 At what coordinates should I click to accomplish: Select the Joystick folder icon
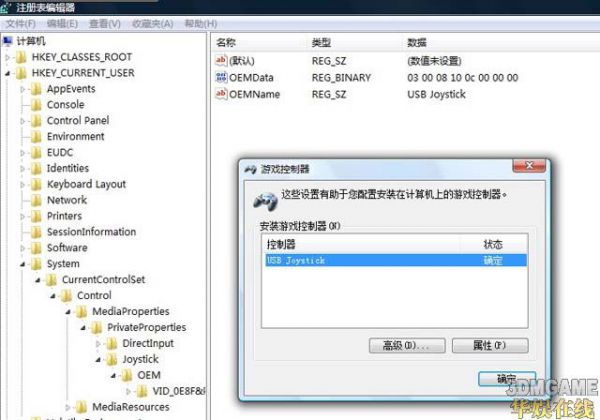(x=112, y=359)
